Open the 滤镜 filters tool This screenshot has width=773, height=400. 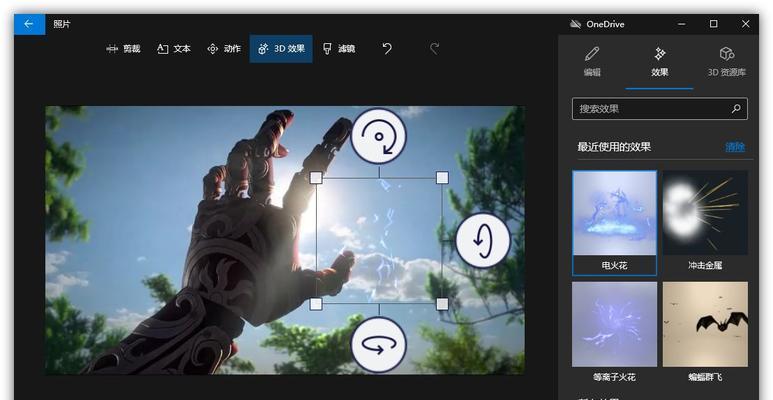coord(338,49)
